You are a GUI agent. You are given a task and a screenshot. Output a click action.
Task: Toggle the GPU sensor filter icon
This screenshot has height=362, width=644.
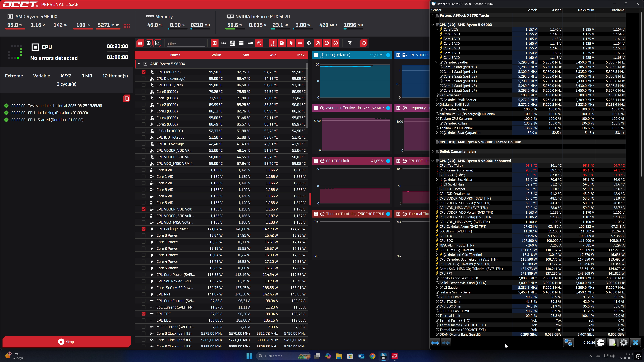[x=224, y=43]
